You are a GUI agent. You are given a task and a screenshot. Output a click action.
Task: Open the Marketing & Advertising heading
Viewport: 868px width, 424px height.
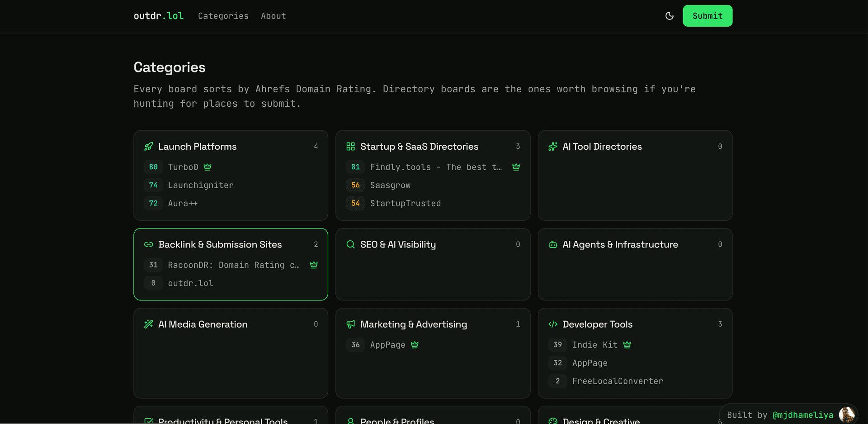pos(414,324)
